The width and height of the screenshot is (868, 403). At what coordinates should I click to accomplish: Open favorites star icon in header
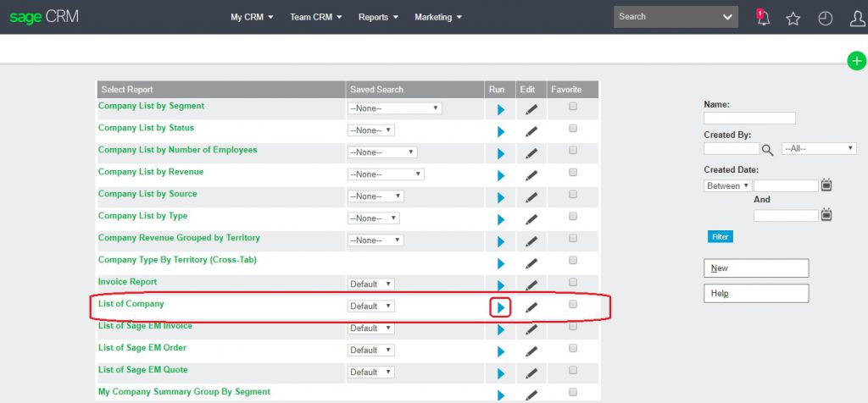point(793,19)
